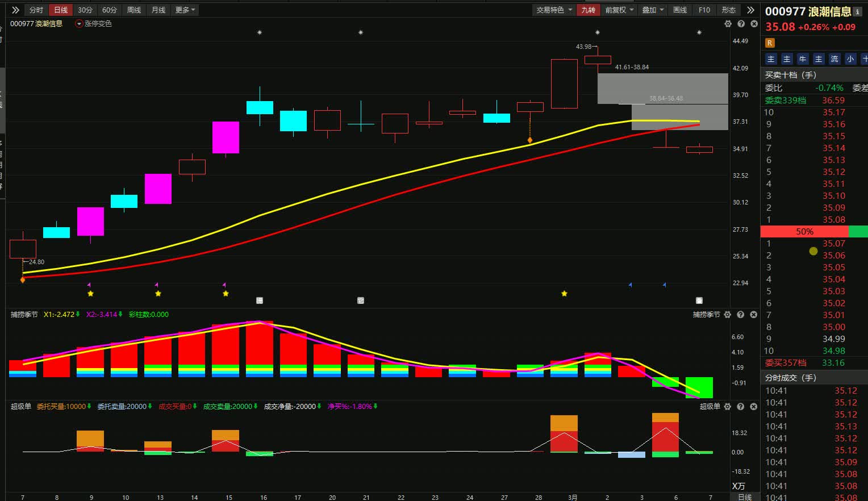Open the 更多 period dropdown
868x501 pixels.
185,10
